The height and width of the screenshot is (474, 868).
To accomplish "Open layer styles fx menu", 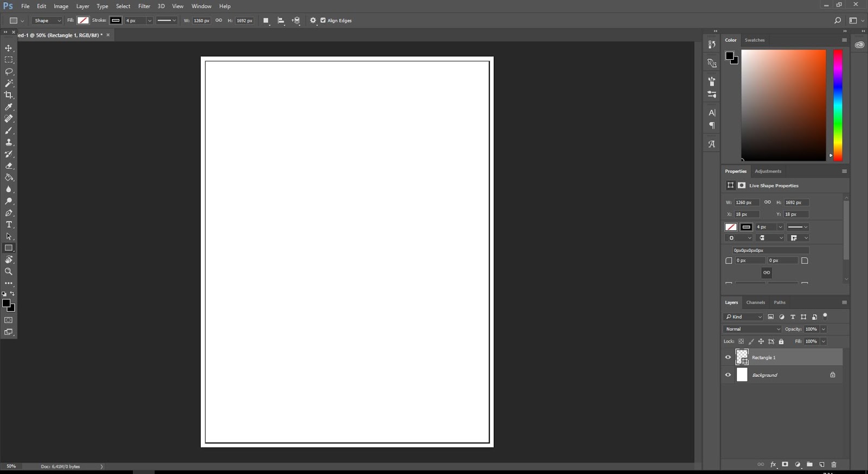I will point(773,464).
